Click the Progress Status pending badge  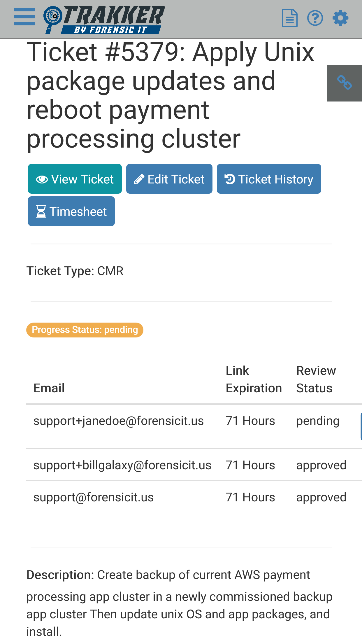click(x=85, y=330)
